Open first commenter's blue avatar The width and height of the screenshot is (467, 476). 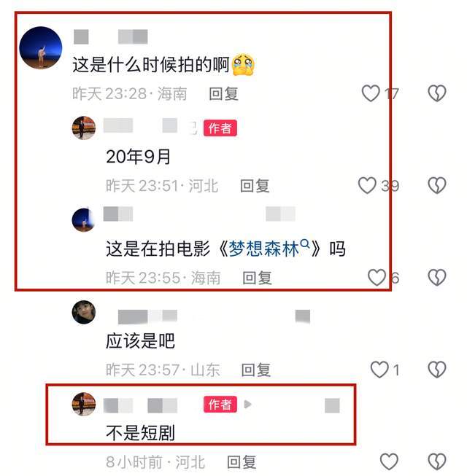41,48
